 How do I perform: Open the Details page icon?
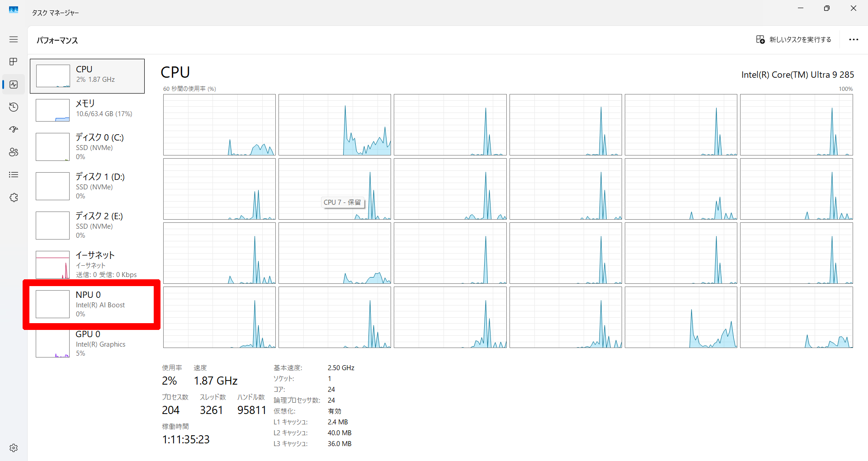coord(14,175)
